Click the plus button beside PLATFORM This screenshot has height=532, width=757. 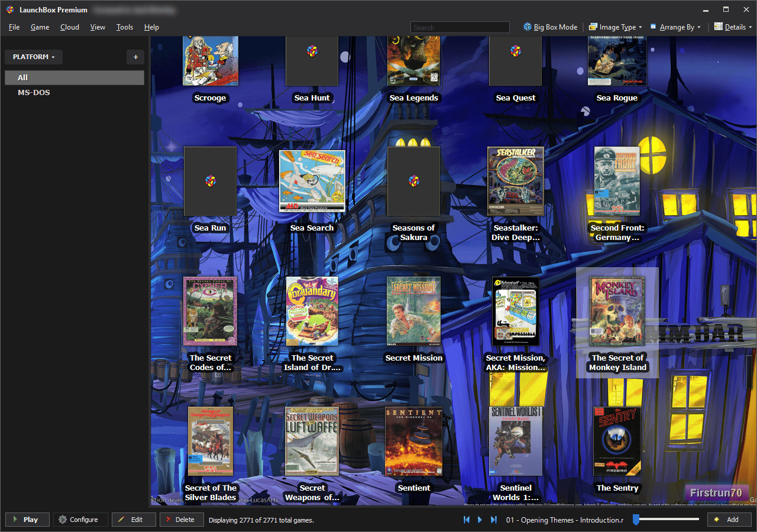click(135, 57)
